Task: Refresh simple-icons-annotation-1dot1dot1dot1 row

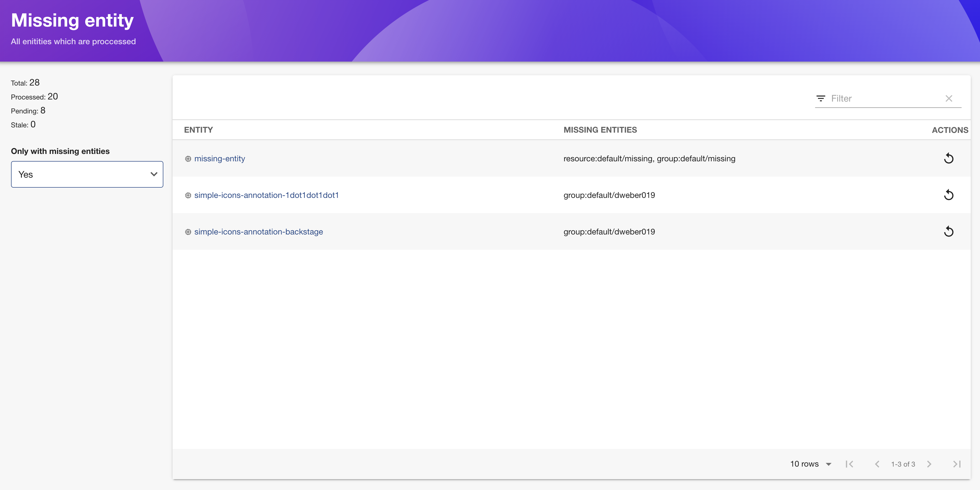Action: 948,195
